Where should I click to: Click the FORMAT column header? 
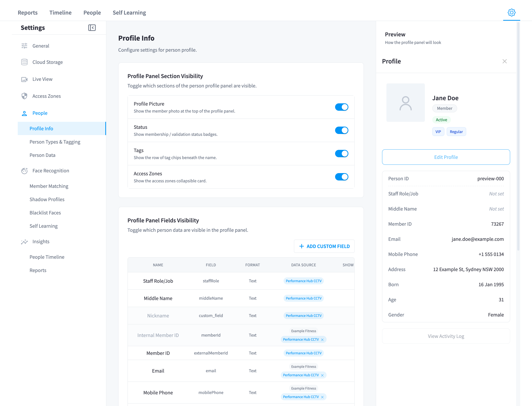(252, 265)
